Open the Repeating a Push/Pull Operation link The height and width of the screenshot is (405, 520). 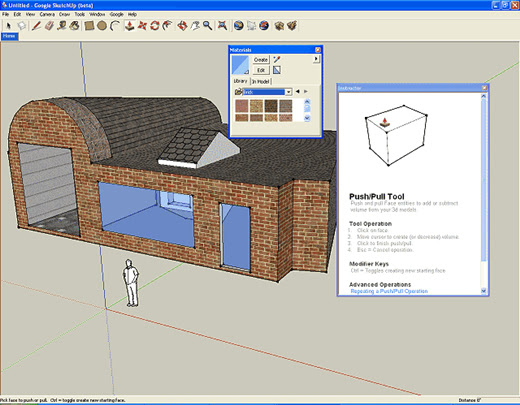coord(389,291)
